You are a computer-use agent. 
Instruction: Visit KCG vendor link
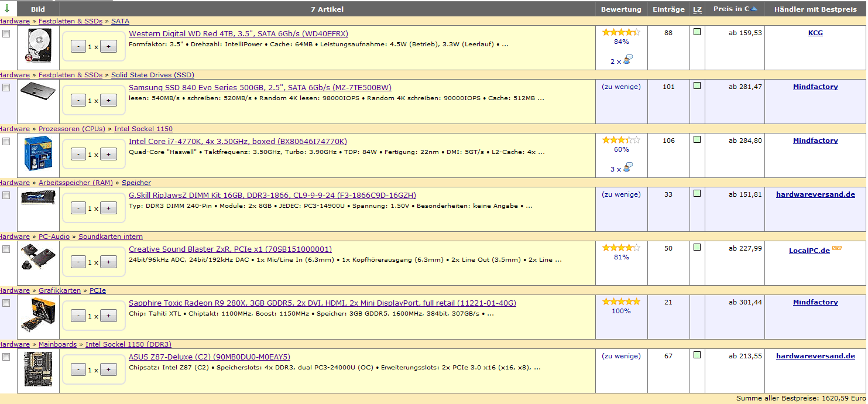pyautogui.click(x=815, y=33)
